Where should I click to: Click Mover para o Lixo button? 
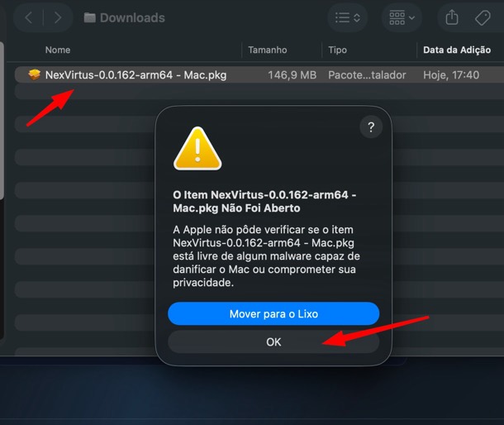(273, 313)
